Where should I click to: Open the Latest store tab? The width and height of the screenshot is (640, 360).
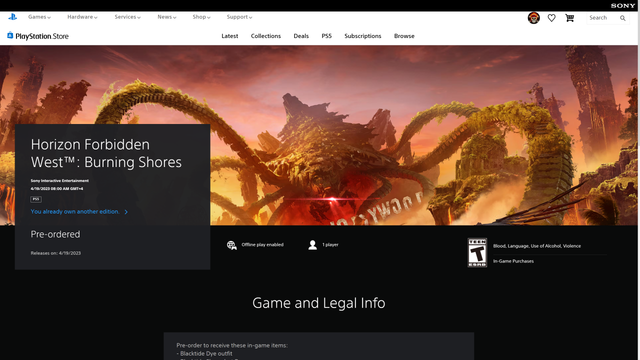(230, 36)
